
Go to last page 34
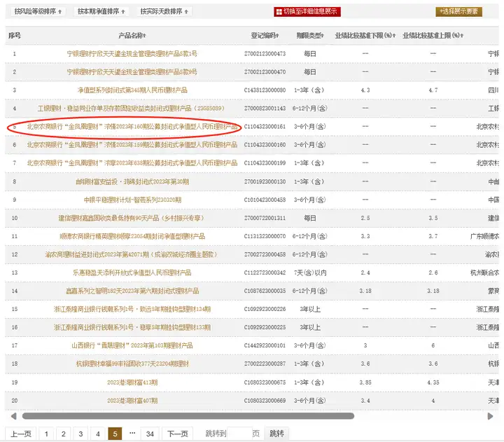point(150,434)
